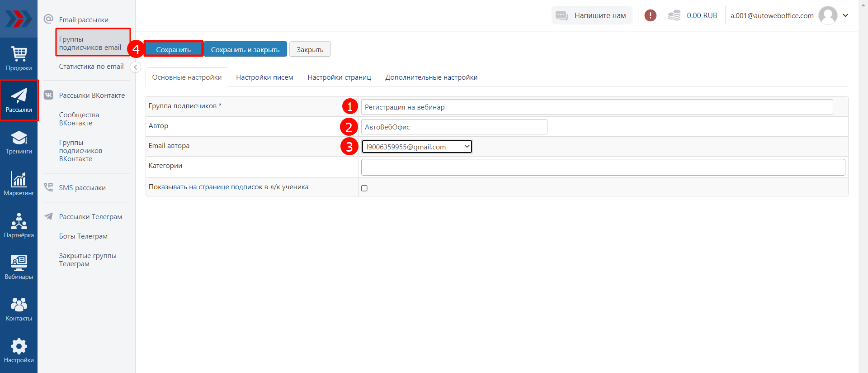The width and height of the screenshot is (868, 373).
Task: Open the Продажи shopping cart section
Action: click(19, 59)
